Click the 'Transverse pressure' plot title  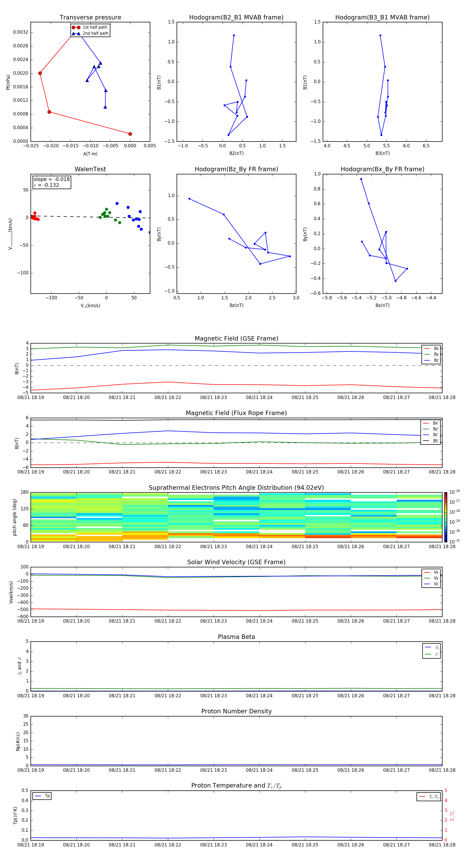[90, 17]
